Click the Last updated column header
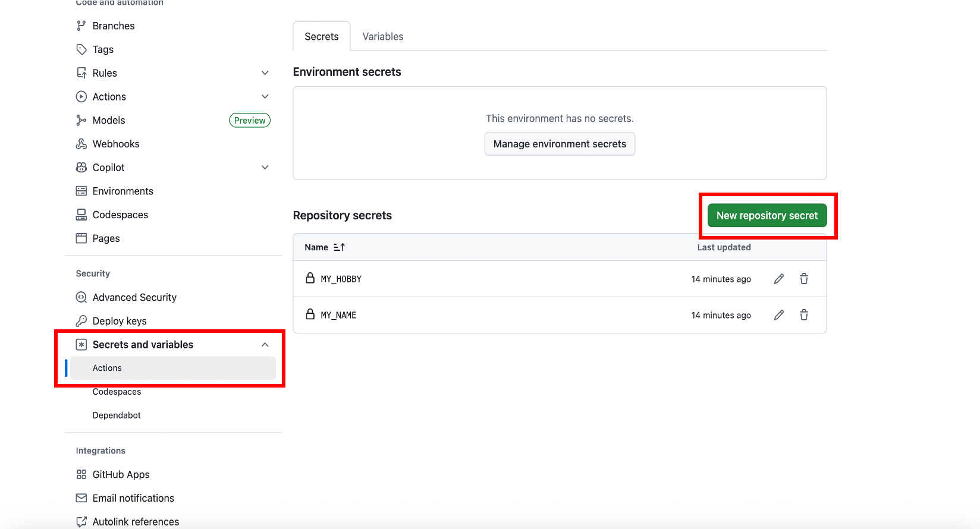This screenshot has width=980, height=529. pyautogui.click(x=724, y=247)
